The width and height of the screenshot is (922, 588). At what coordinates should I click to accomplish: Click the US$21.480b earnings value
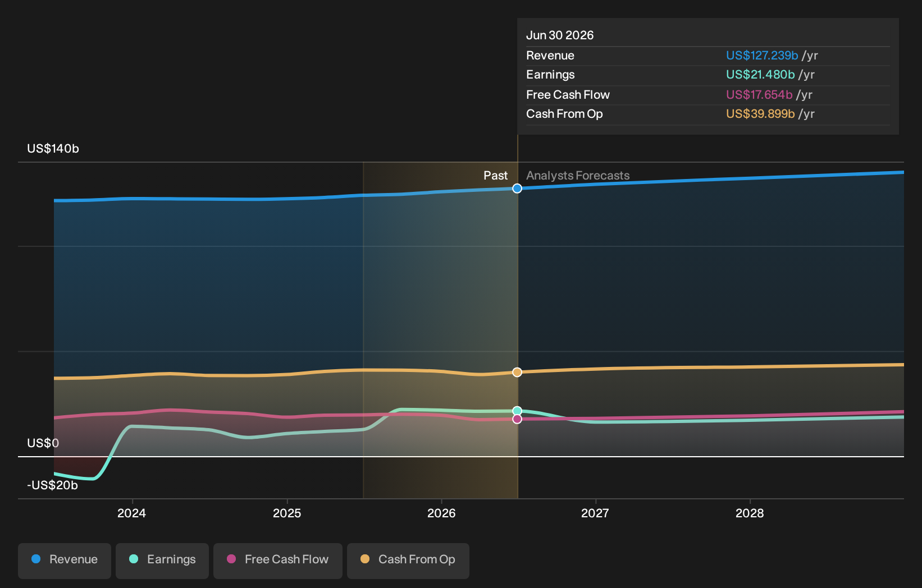point(760,75)
